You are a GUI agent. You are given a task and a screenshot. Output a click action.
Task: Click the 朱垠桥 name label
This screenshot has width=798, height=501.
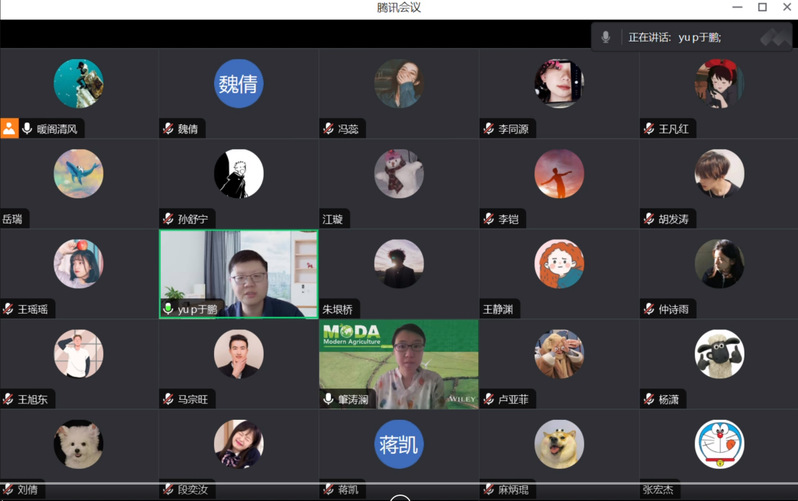(337, 309)
